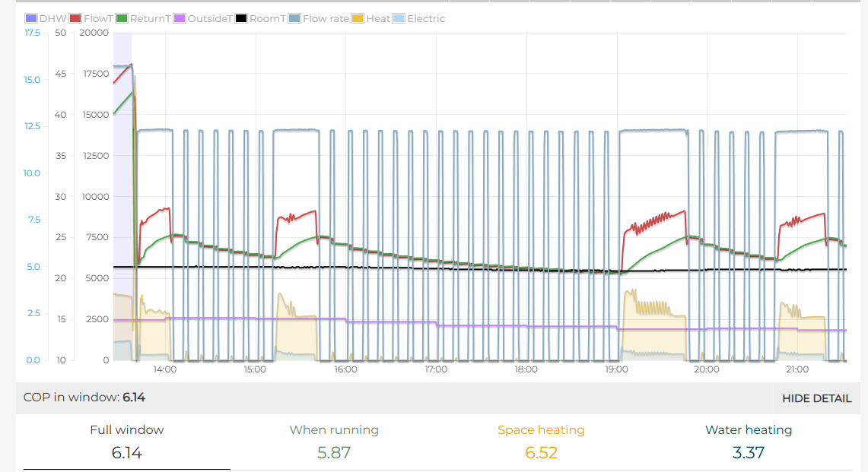Click the 19:00 time axis label
Screen dimensions: 868x472
coord(616,369)
